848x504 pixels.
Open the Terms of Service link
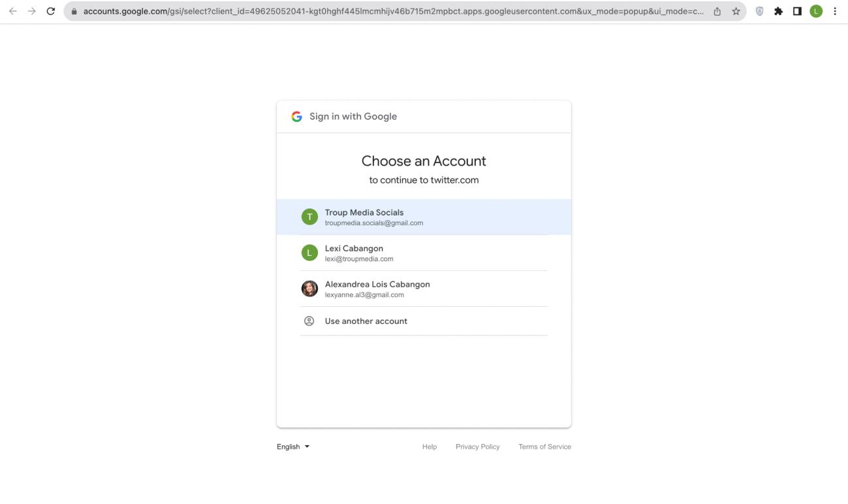pos(544,447)
